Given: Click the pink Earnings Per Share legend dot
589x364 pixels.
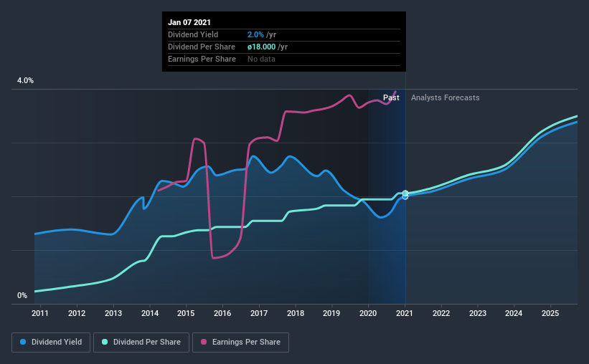Looking at the screenshot, I should (204, 342).
